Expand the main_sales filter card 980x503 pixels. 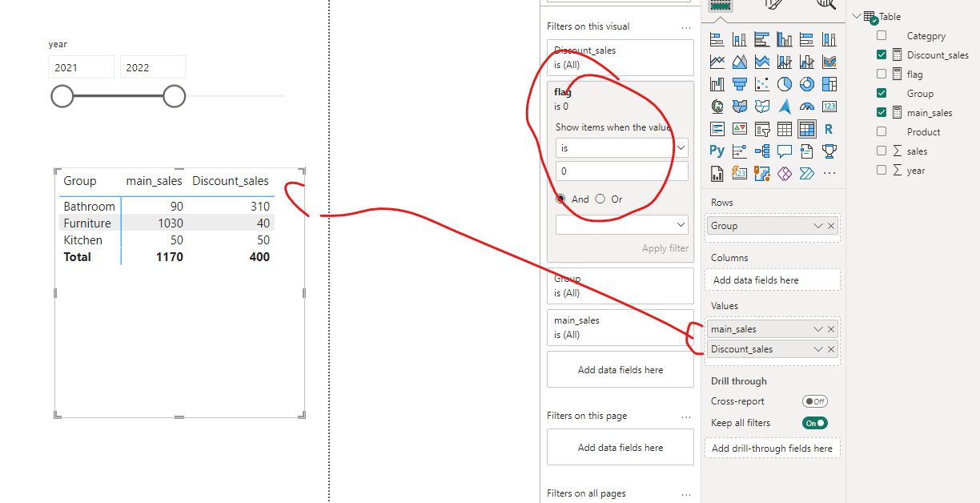[621, 328]
